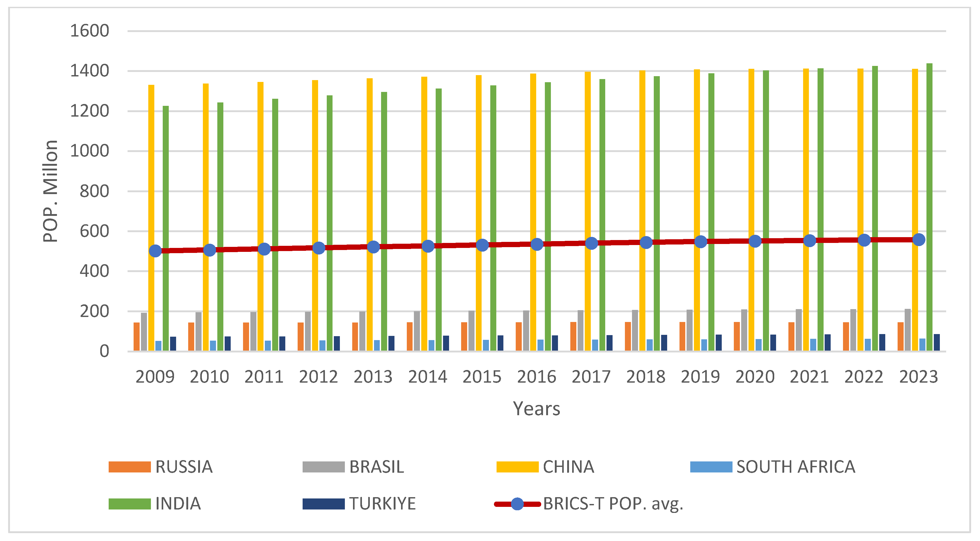Click the 1400 y-axis value

coord(90,71)
